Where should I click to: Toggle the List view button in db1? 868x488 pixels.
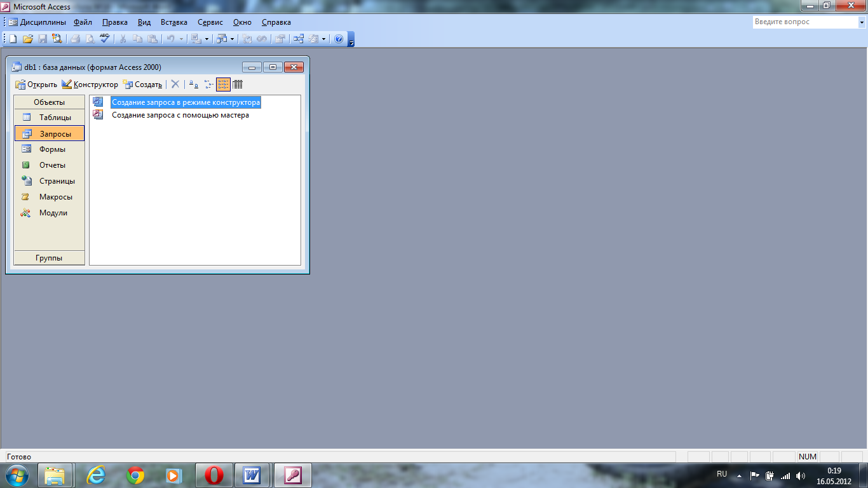pos(223,84)
